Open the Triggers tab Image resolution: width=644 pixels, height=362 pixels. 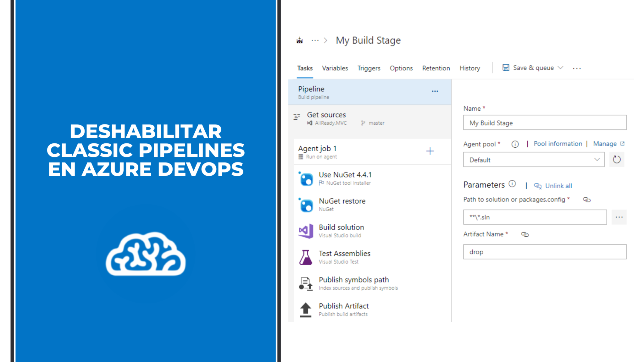pos(369,68)
